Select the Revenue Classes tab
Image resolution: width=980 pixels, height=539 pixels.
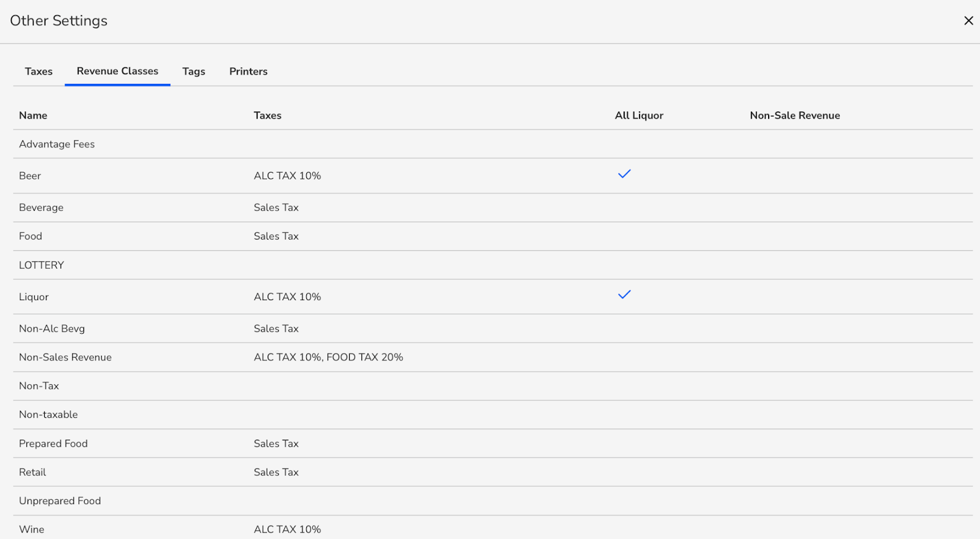(x=118, y=71)
